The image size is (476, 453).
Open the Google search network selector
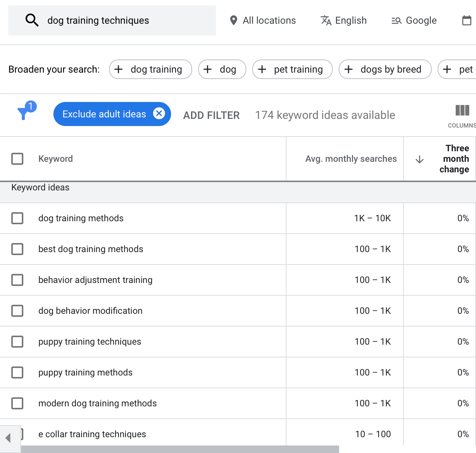click(x=414, y=20)
